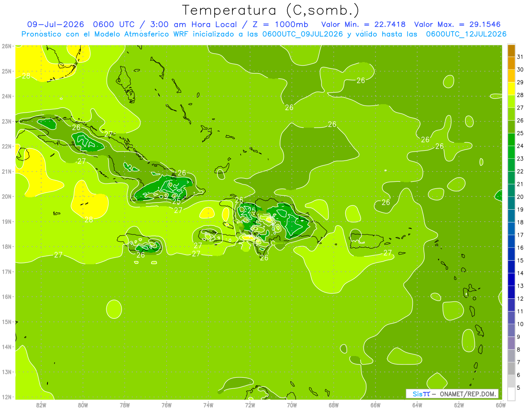Viewport: 532px width, 411px height.
Task: Click the 21N latitude axis label
Action: click(x=6, y=172)
